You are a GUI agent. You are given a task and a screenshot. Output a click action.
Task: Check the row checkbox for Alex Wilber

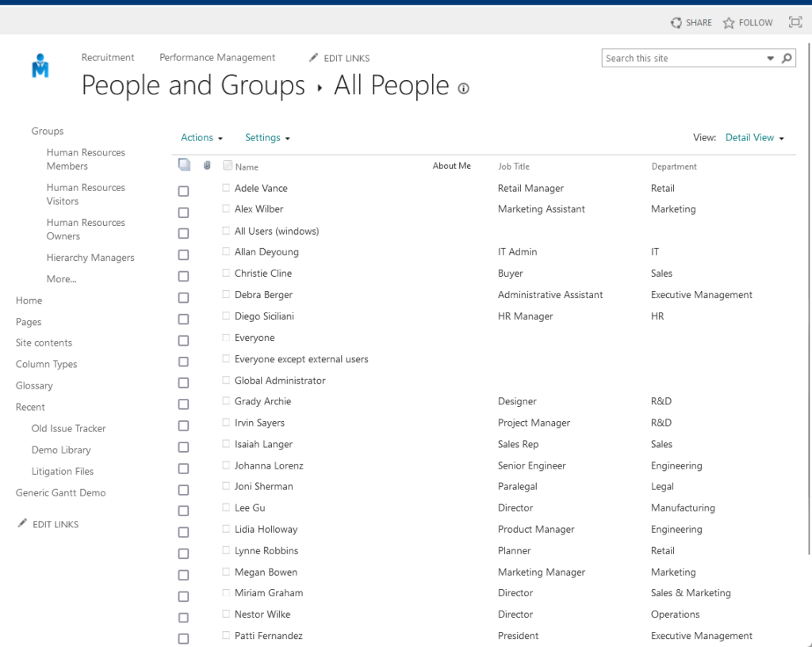[183, 212]
